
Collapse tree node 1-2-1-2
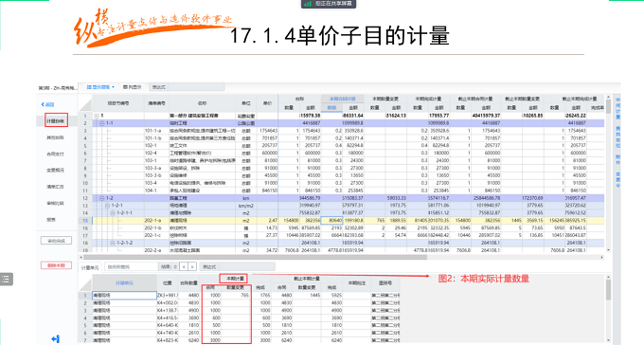pos(113,243)
